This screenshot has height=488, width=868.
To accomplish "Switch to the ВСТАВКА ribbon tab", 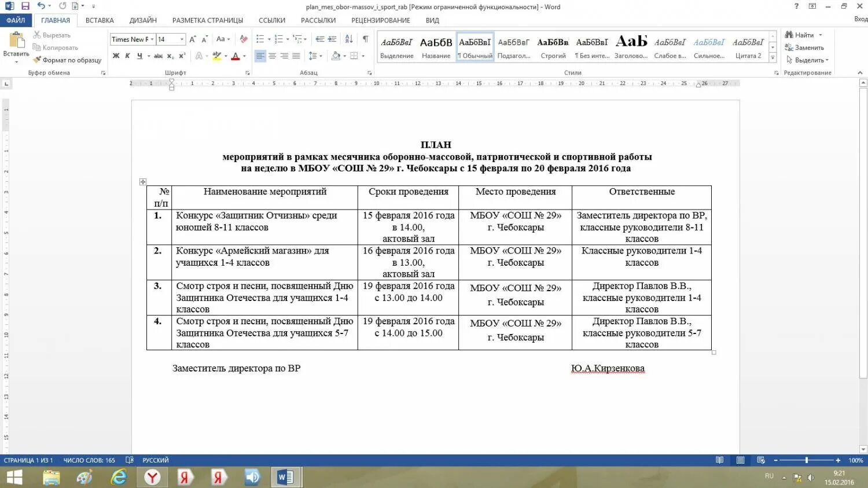I will (x=99, y=20).
